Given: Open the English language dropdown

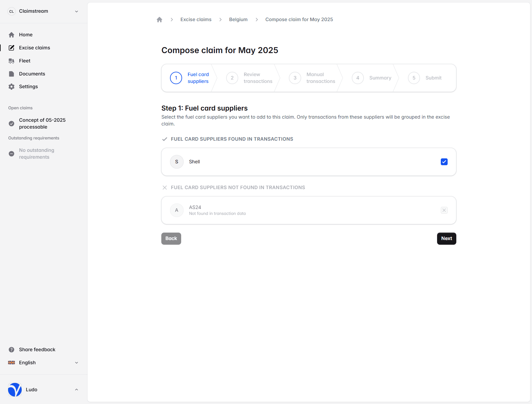Looking at the screenshot, I should (76, 363).
